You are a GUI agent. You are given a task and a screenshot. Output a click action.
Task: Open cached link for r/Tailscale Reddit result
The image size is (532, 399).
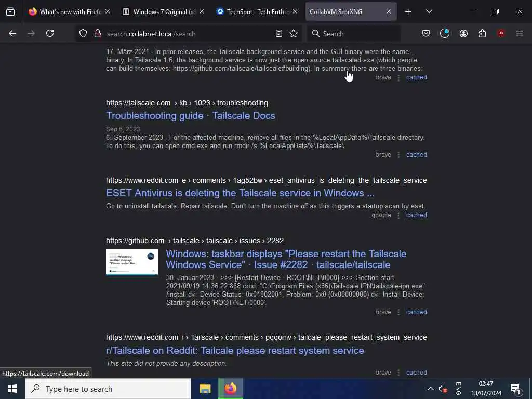tap(417, 372)
